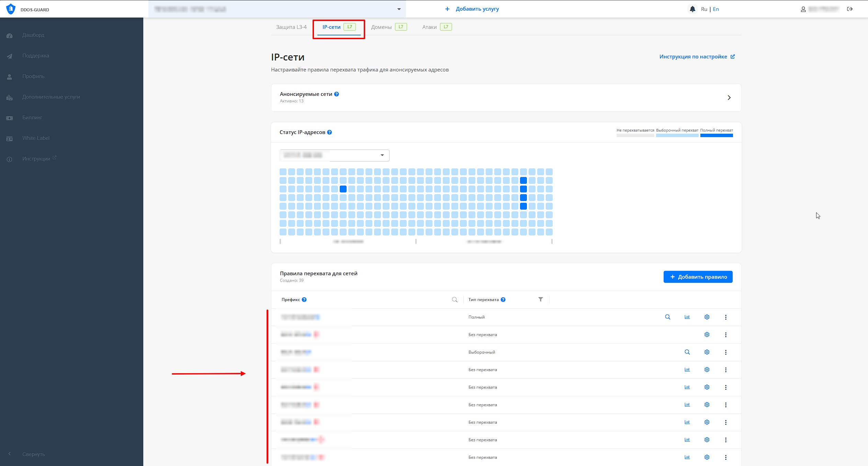Click Добавить правило button

tap(698, 277)
